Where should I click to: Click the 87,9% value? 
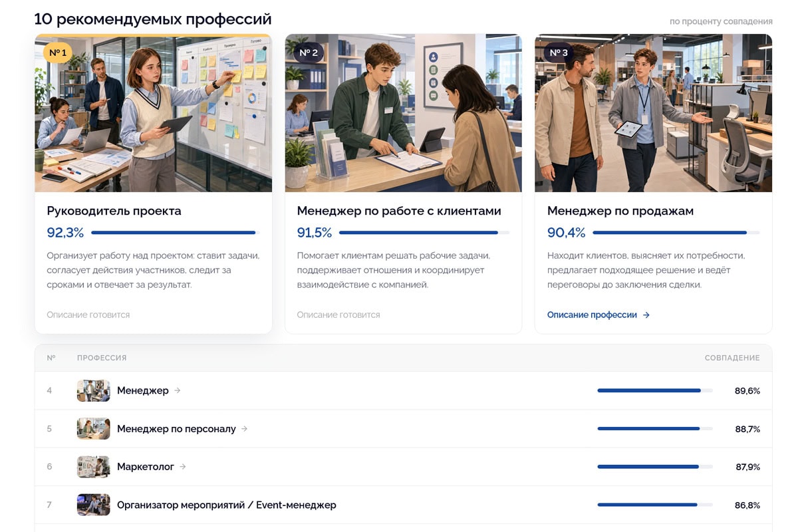point(748,467)
